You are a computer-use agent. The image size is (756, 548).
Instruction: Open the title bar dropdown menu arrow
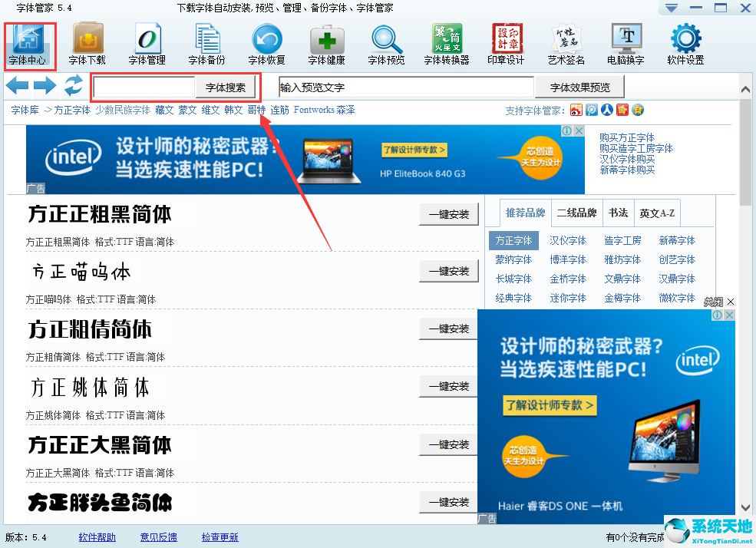671,8
